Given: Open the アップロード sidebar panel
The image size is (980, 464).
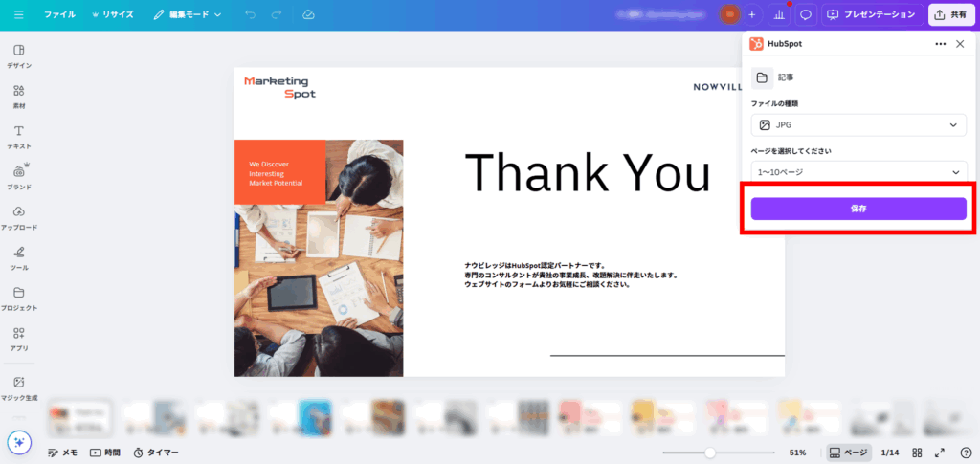Looking at the screenshot, I should point(19,218).
